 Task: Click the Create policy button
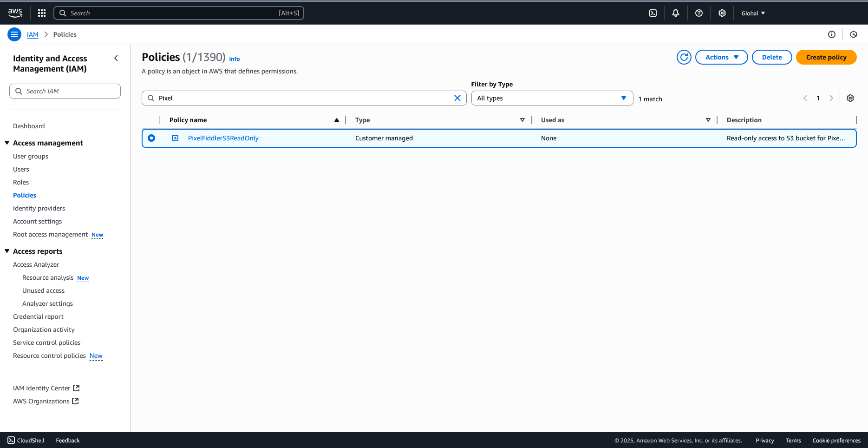point(826,57)
